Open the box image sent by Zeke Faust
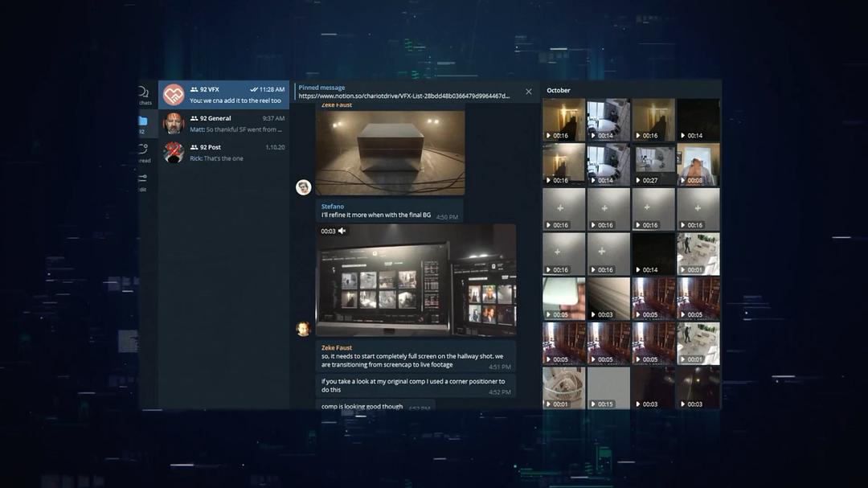868x488 pixels. pyautogui.click(x=390, y=152)
